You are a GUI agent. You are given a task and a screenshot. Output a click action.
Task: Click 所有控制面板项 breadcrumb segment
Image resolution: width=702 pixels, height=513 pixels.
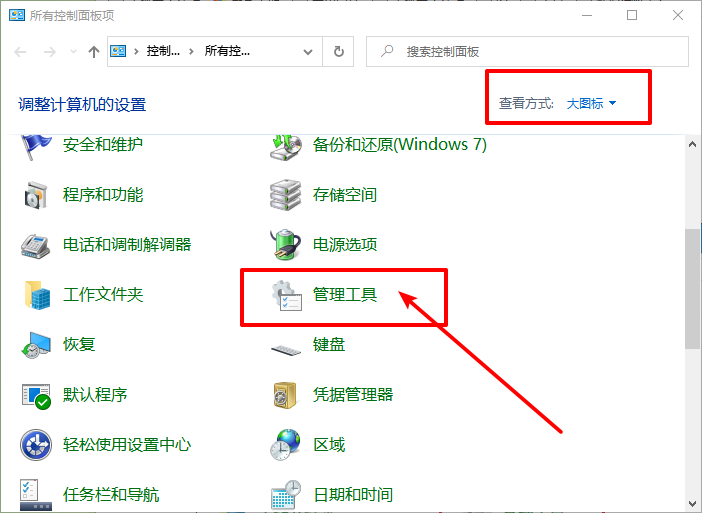(x=227, y=52)
